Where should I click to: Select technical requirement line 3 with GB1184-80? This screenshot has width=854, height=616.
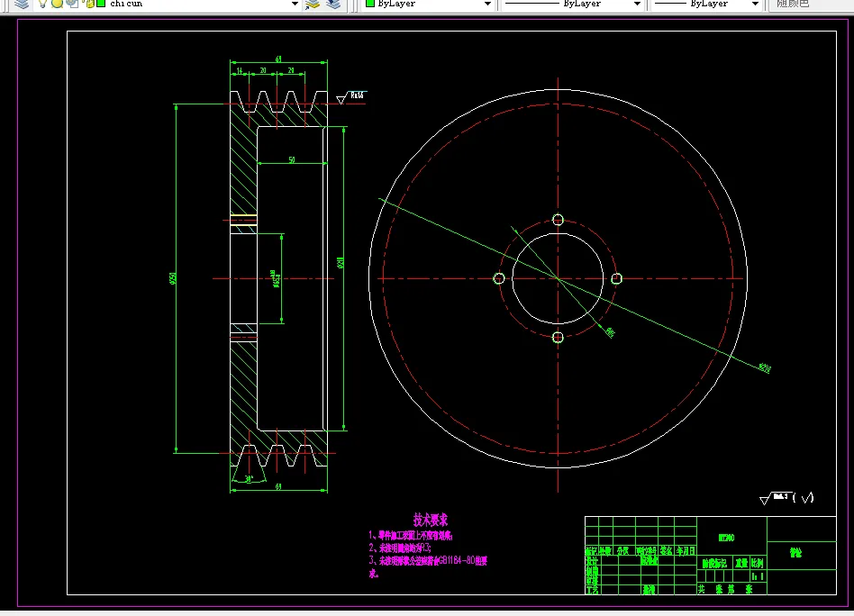(x=428, y=560)
